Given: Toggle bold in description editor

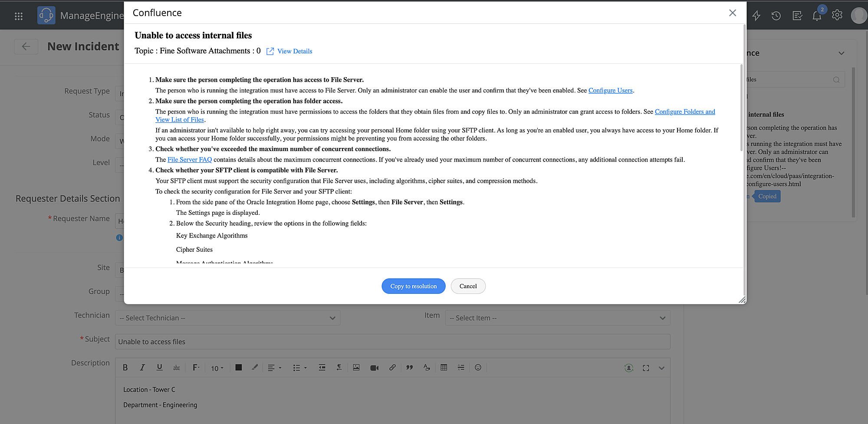Looking at the screenshot, I should 125,368.
